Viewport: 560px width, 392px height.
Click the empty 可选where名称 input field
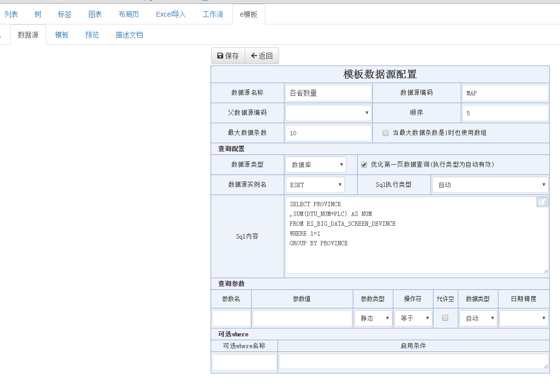pos(245,362)
